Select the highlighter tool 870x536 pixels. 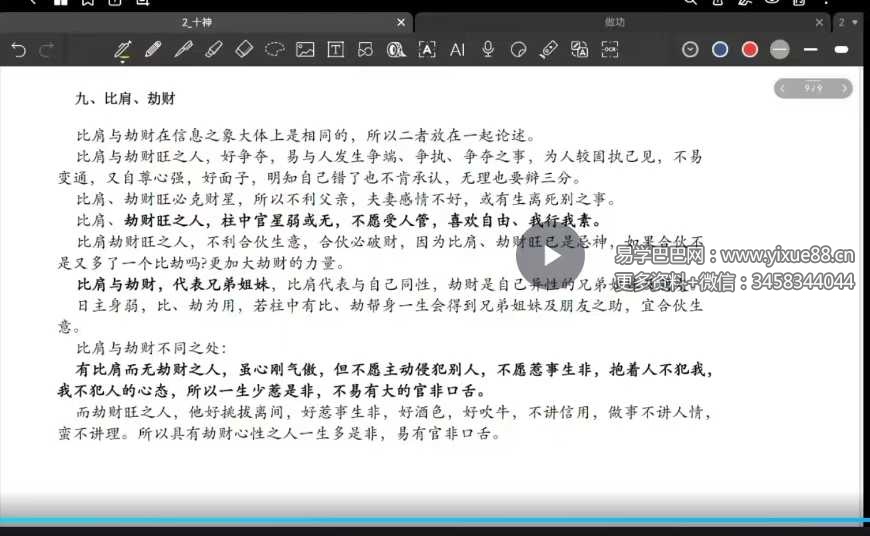click(x=213, y=49)
